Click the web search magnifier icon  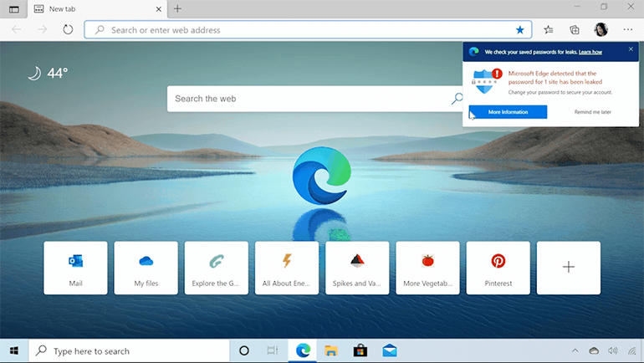457,99
